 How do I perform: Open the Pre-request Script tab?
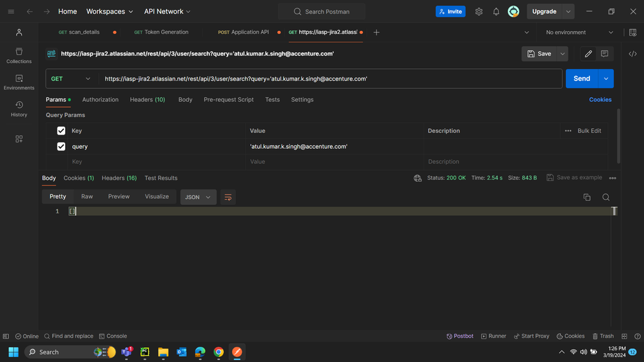click(229, 100)
